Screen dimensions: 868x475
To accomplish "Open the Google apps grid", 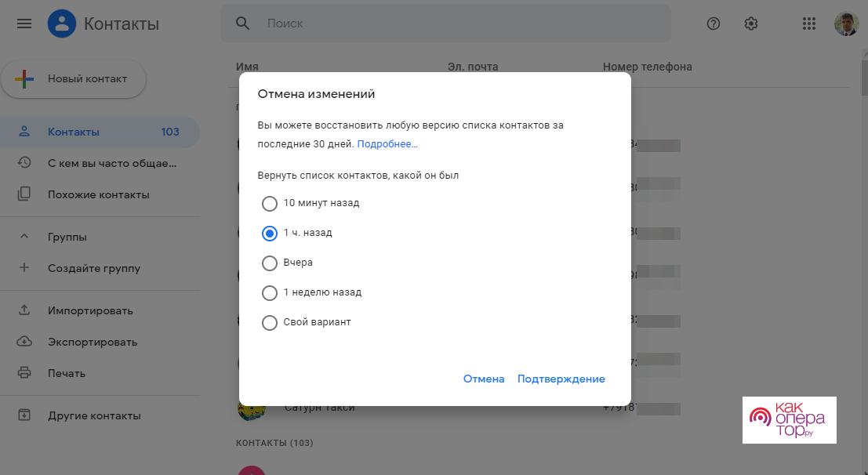I will (x=809, y=24).
